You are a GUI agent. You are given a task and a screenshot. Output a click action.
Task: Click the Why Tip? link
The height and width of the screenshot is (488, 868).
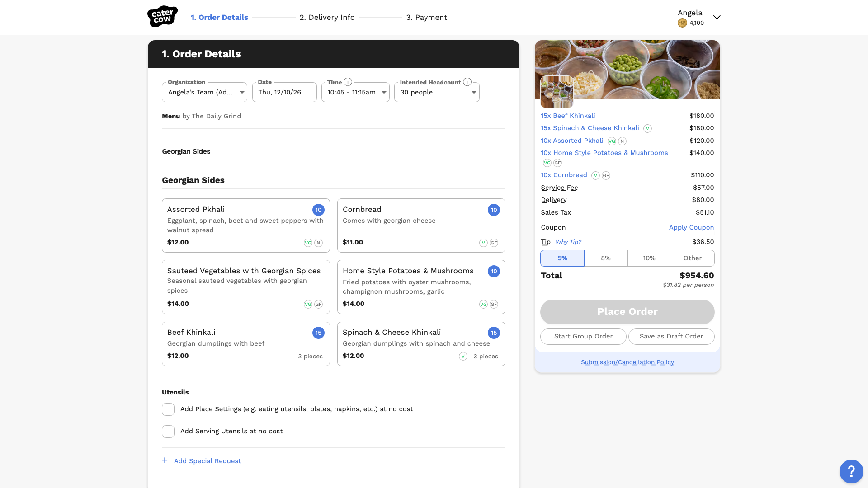pyautogui.click(x=568, y=242)
